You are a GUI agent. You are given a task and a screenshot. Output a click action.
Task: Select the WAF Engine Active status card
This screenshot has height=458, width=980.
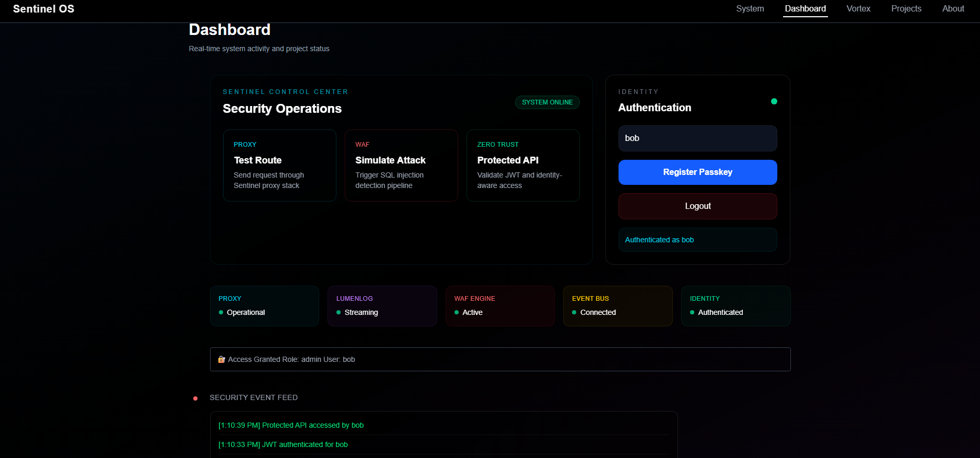(x=500, y=306)
